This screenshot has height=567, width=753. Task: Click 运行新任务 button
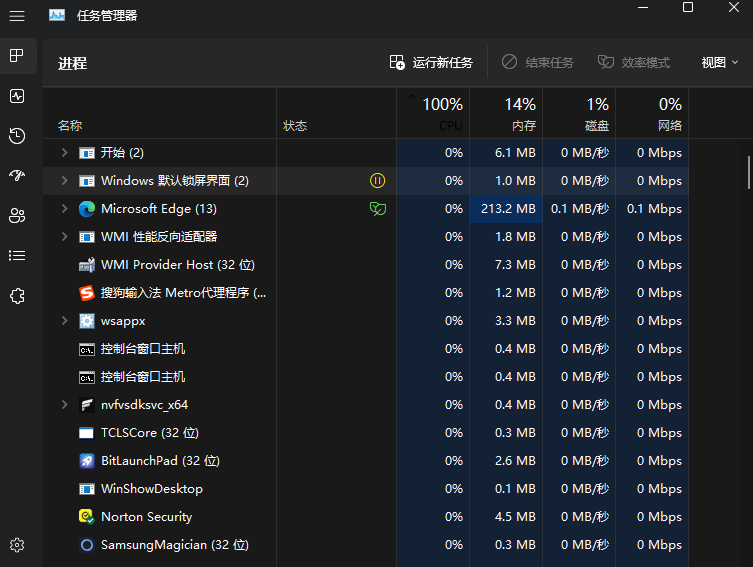[431, 62]
